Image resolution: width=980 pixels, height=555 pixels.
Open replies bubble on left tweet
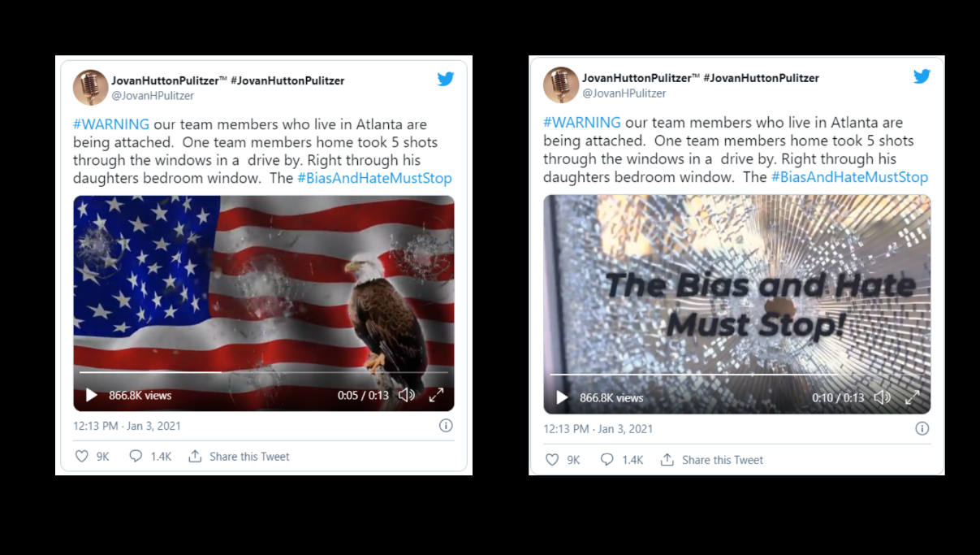(136, 457)
